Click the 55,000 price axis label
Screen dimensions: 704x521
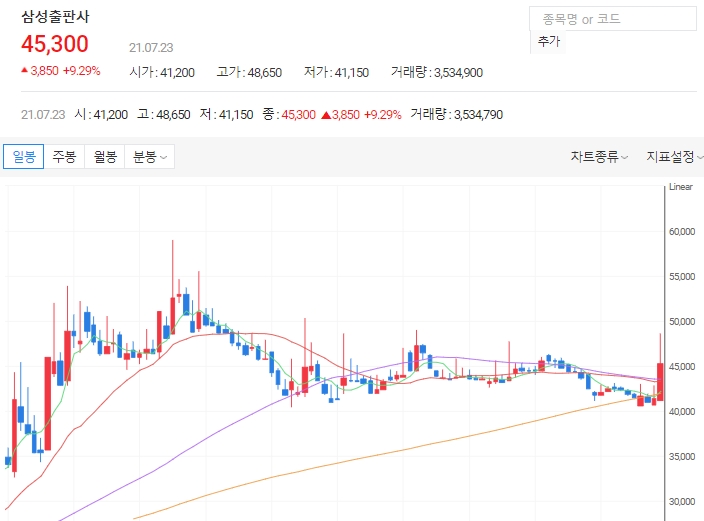click(x=682, y=277)
